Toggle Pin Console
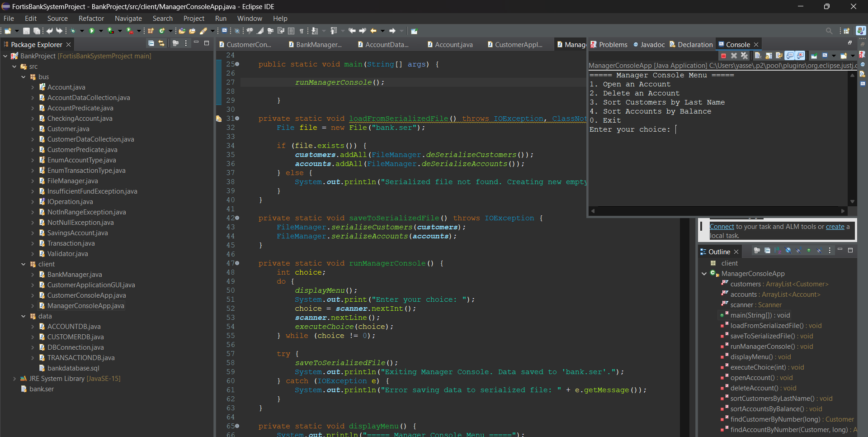Viewport: 868px width, 437px height. pos(814,56)
